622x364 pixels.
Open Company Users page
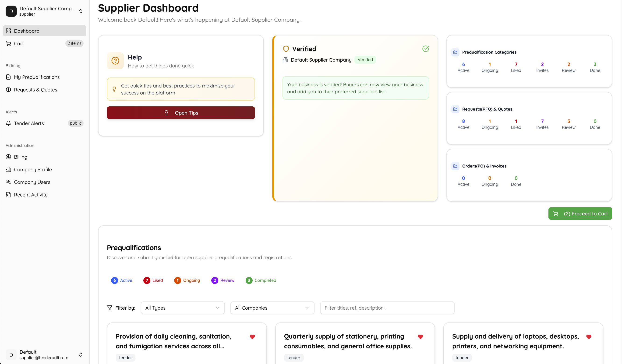(45, 182)
